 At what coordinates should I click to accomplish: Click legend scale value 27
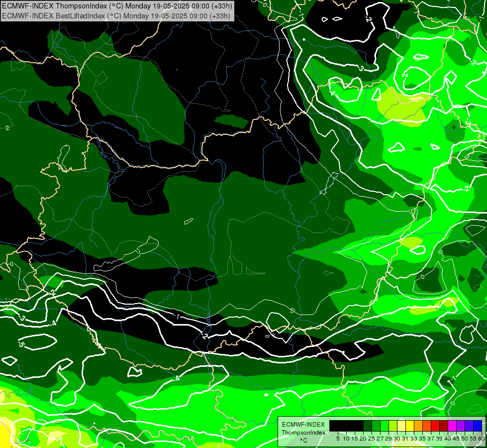click(380, 439)
